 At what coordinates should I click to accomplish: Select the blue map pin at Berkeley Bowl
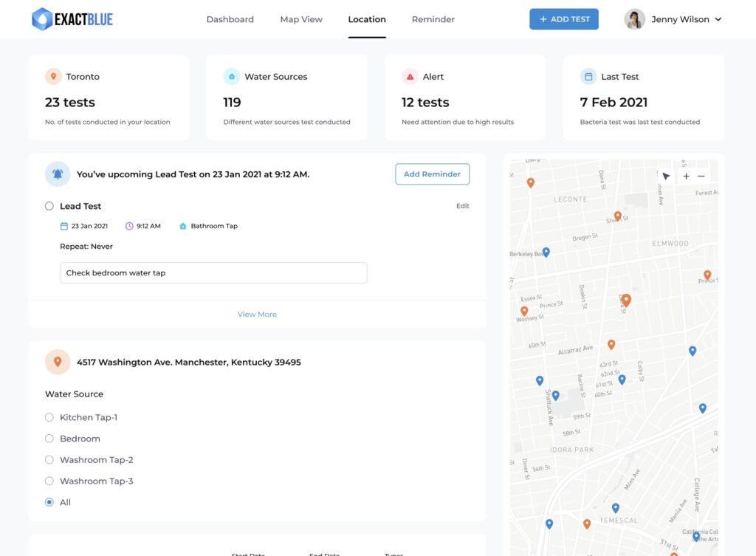click(546, 253)
